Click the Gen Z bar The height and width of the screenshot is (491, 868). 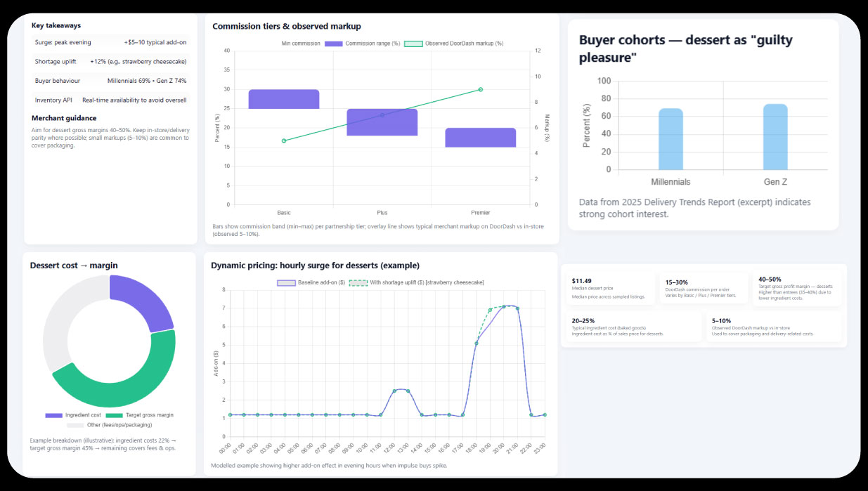coord(775,137)
